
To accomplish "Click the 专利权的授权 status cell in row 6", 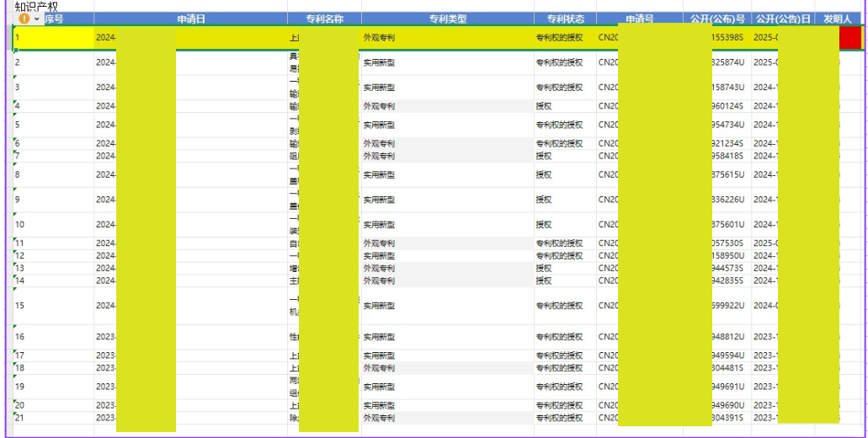I will click(565, 143).
